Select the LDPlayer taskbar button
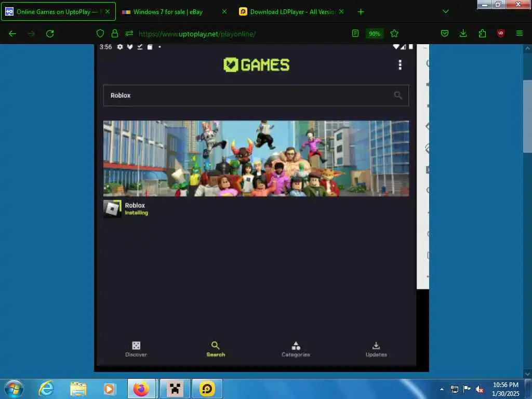Viewport: 532px width, 399px height. (207, 389)
